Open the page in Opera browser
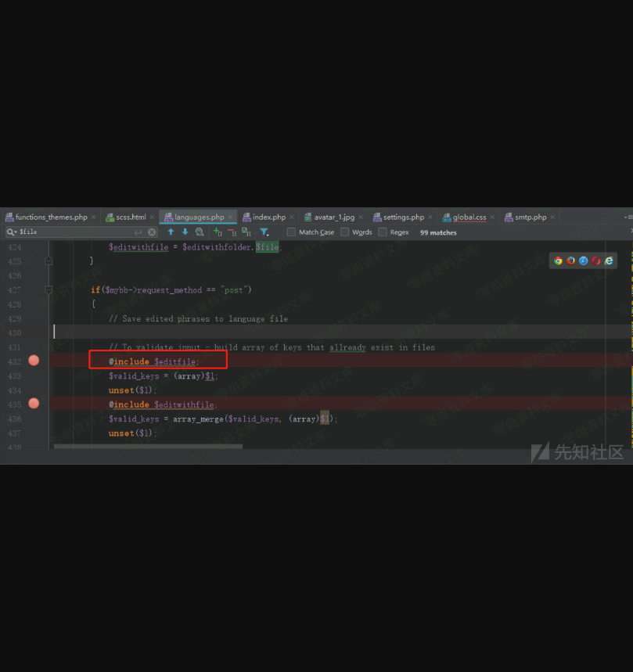The image size is (633, 672). point(595,261)
